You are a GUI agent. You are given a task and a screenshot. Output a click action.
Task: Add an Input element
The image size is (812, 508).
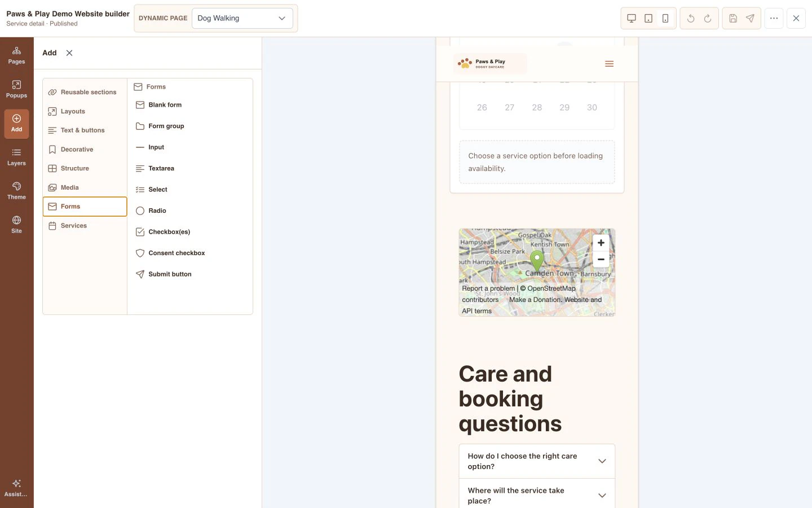pos(190,147)
